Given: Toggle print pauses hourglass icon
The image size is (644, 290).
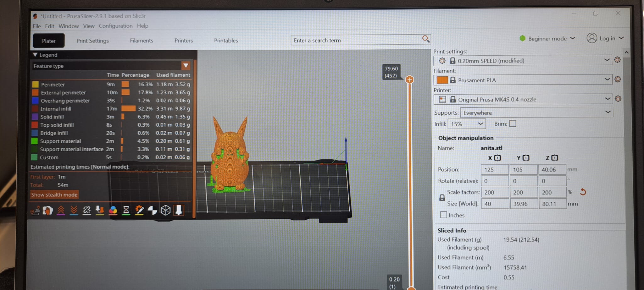Looking at the screenshot, I should tap(126, 210).
